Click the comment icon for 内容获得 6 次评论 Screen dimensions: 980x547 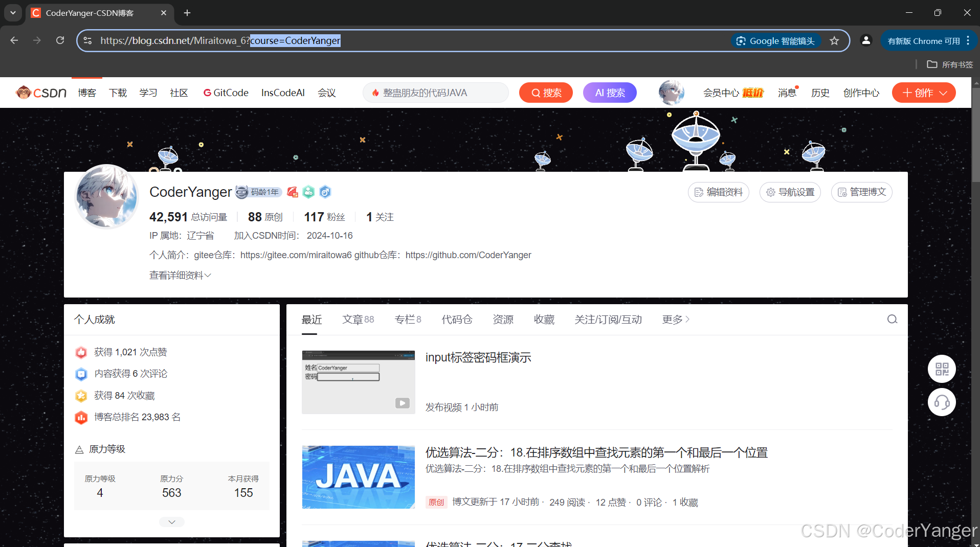[81, 374]
